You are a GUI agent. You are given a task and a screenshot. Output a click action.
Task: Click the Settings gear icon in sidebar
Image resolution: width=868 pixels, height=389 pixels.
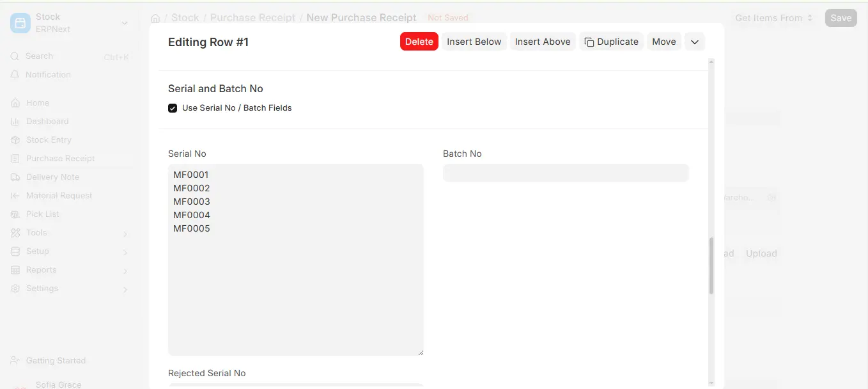(15, 289)
